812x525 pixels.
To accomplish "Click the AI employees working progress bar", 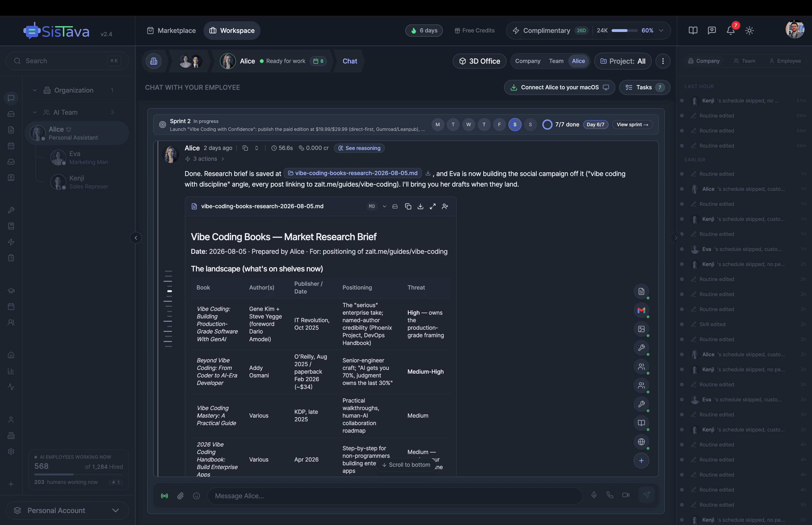I will pos(78,474).
